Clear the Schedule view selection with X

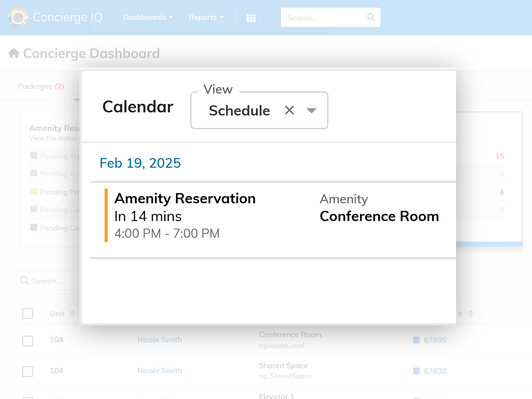(289, 110)
